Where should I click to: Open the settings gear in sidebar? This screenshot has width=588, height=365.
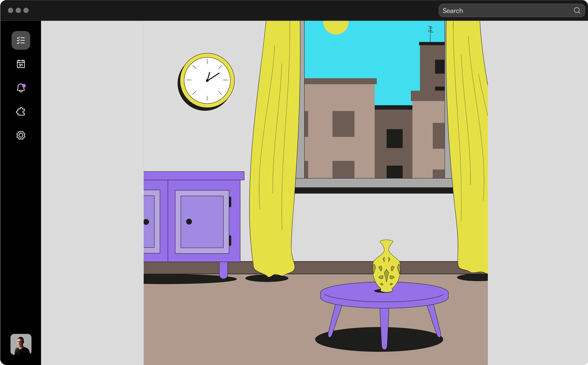pyautogui.click(x=21, y=135)
